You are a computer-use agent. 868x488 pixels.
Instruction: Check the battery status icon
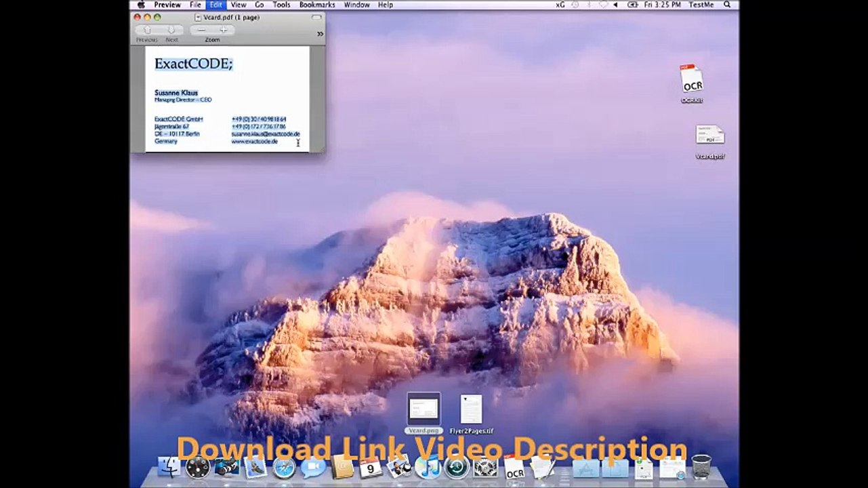(633, 5)
